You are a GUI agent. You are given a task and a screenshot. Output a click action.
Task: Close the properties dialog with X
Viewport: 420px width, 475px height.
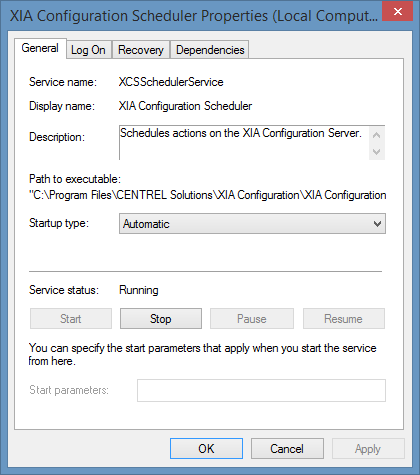[397, 12]
